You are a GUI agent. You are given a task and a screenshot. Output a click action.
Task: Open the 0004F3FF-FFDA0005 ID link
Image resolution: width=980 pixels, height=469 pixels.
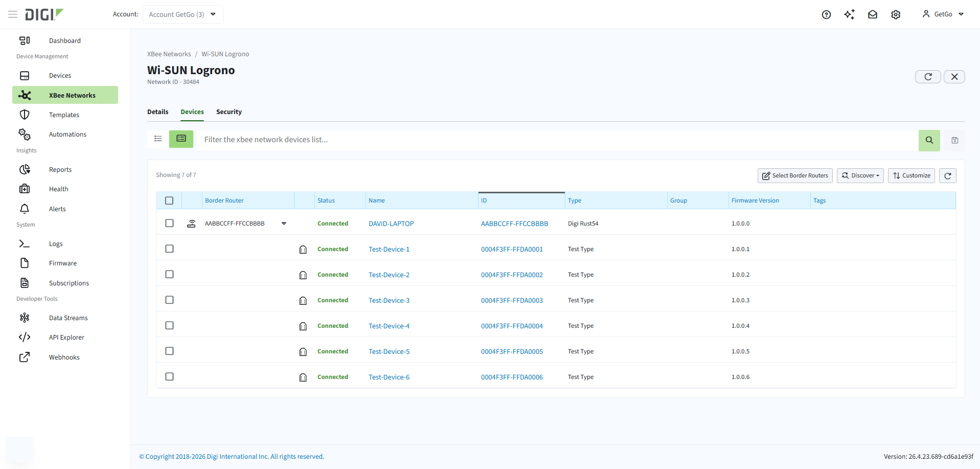(512, 351)
